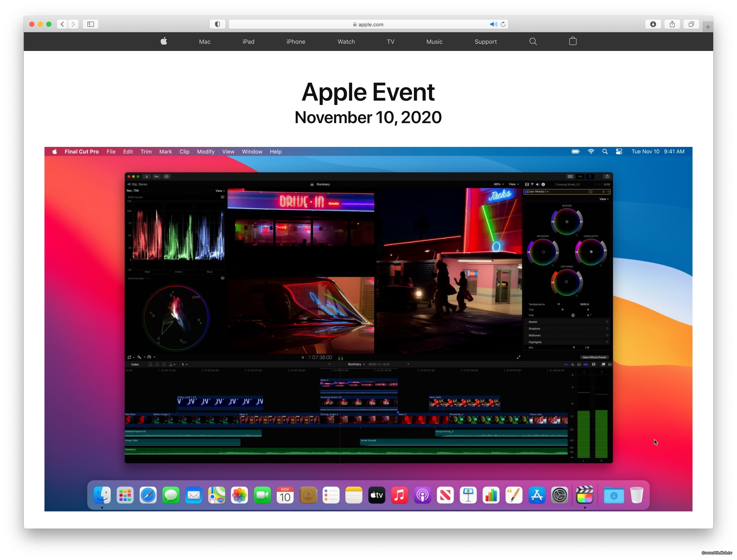The width and height of the screenshot is (737, 560).
Task: Open the Safari privacy report shield
Action: coord(217,24)
